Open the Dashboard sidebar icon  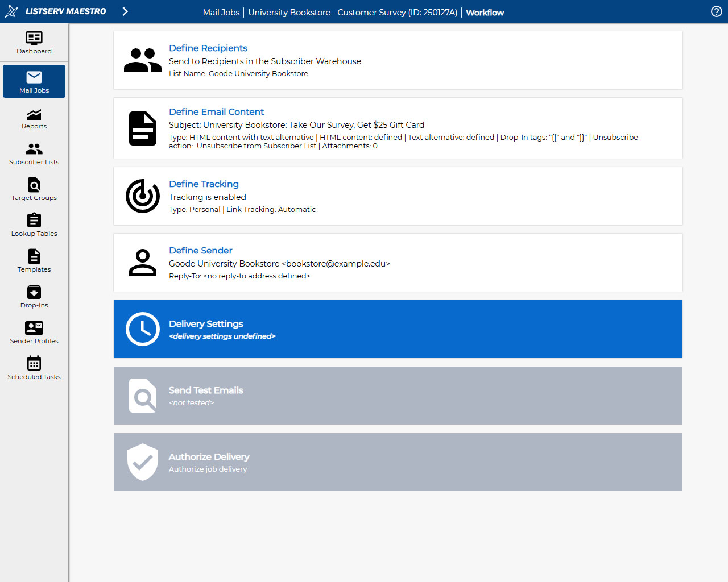point(34,43)
